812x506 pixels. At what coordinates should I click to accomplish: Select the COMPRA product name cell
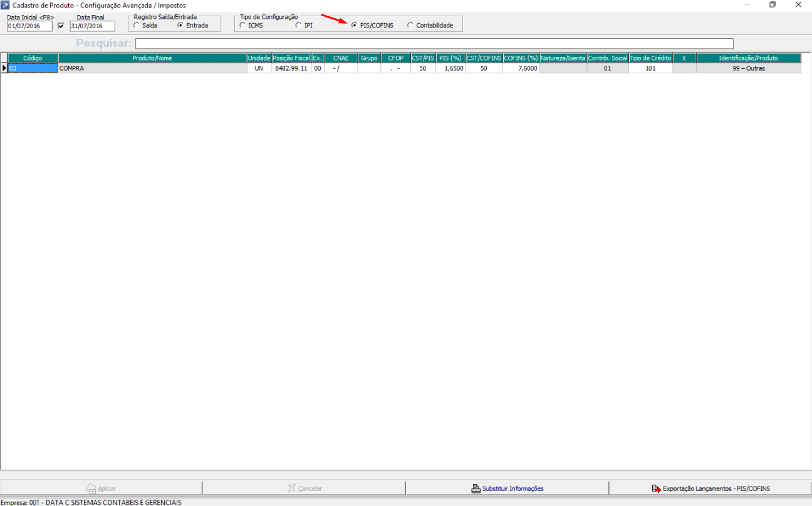[x=152, y=68]
